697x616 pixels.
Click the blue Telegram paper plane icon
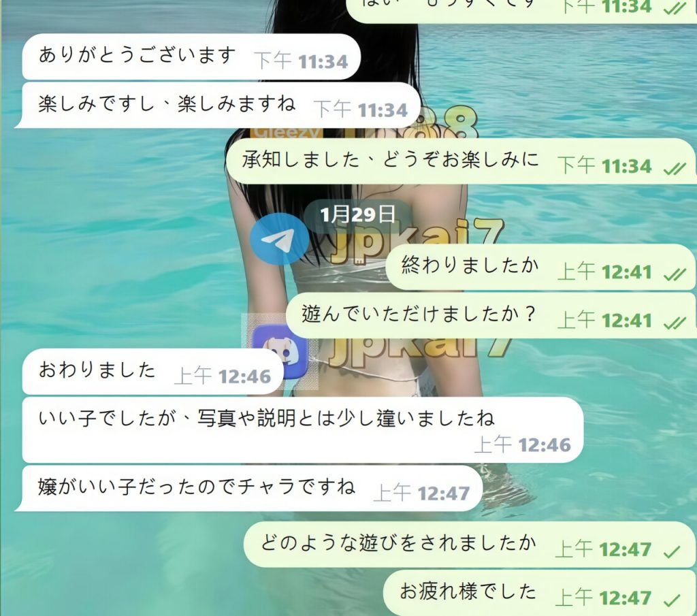(279, 239)
